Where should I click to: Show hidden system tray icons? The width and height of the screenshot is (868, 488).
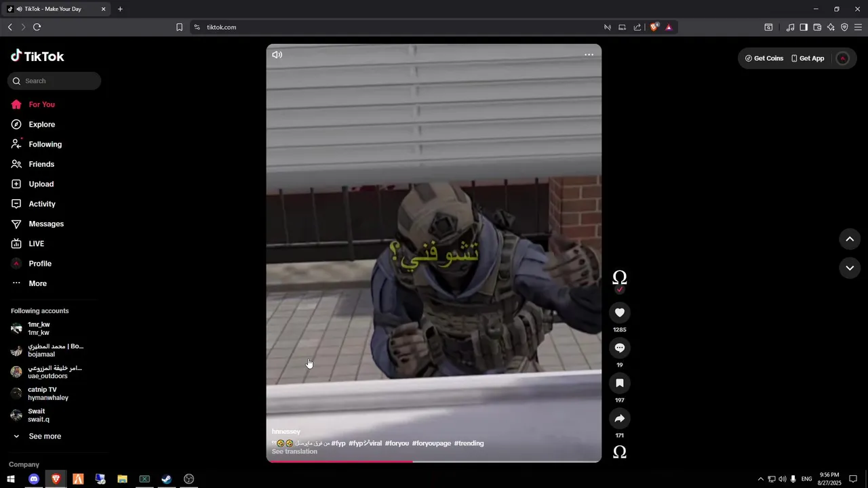[x=760, y=479]
